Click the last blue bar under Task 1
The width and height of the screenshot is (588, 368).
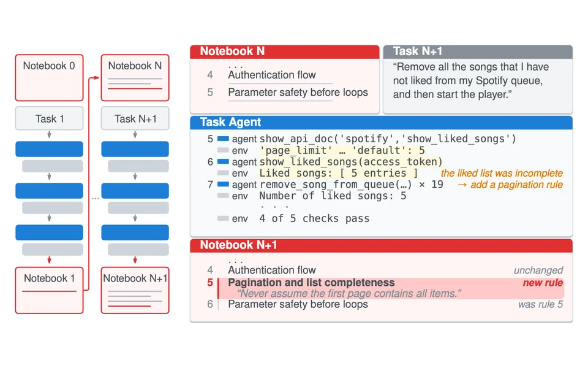pos(49,232)
